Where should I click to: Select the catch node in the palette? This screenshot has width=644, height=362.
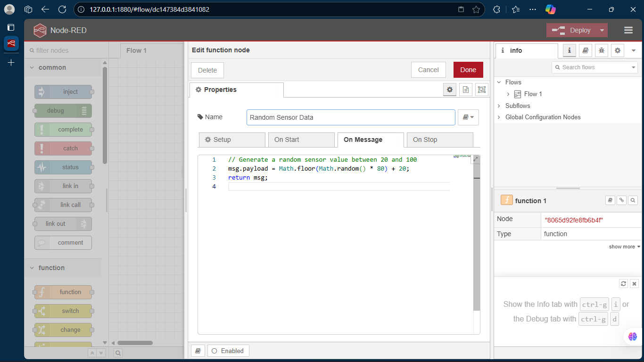63,148
